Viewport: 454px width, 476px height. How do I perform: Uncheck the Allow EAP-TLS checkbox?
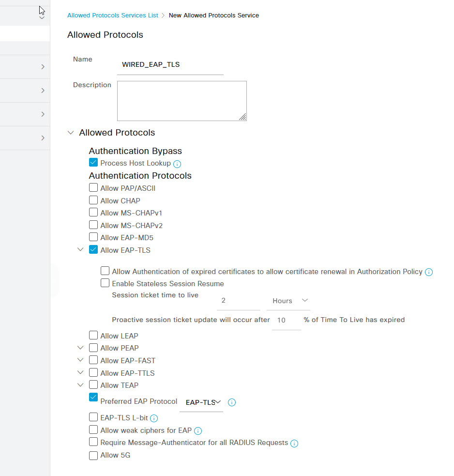(93, 249)
